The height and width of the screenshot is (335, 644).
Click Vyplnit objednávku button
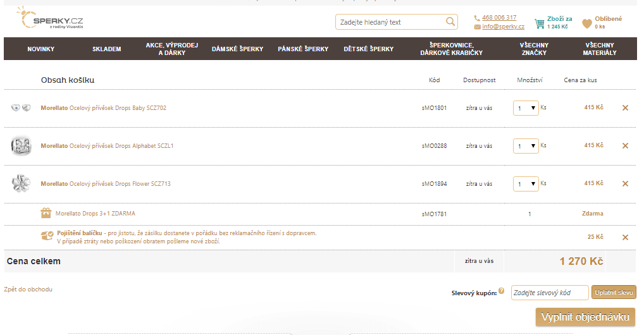pos(585,317)
